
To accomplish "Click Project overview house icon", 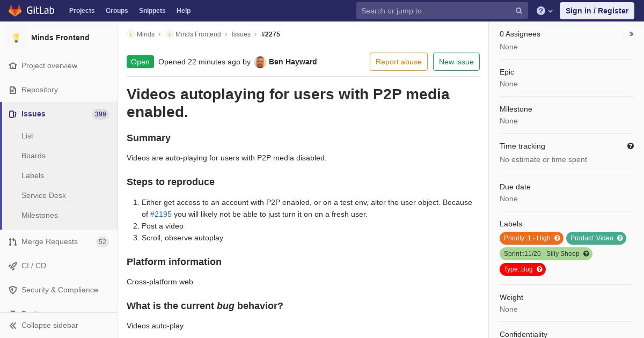I will click(13, 66).
